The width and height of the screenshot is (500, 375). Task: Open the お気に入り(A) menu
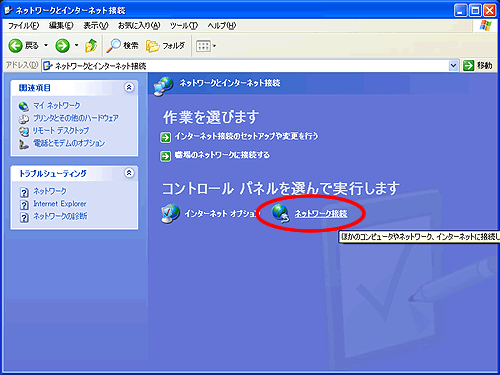click(139, 26)
